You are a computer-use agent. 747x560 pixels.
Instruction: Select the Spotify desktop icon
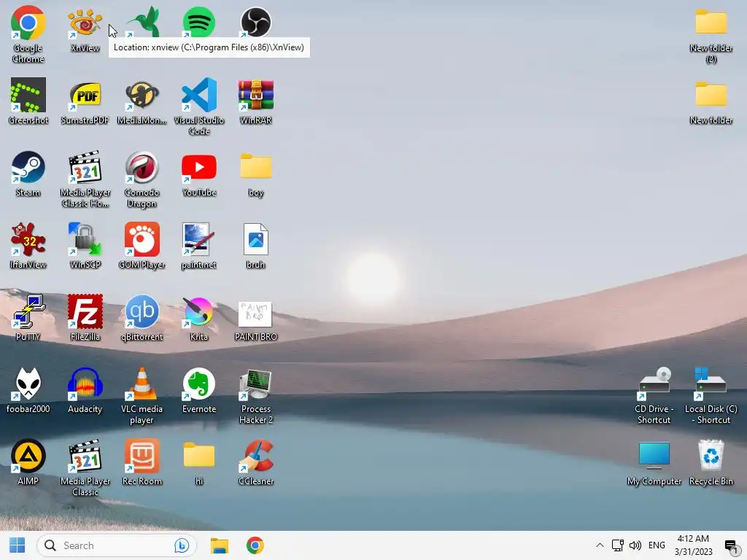(199, 22)
